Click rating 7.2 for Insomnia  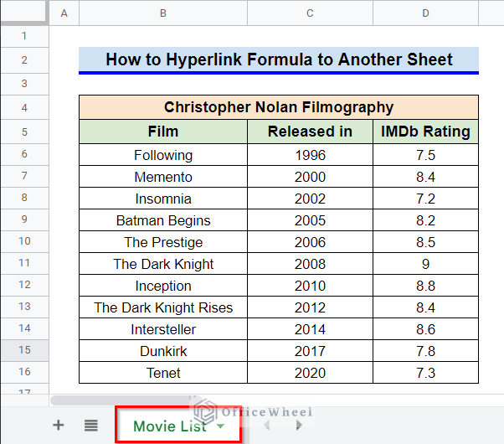click(x=425, y=199)
